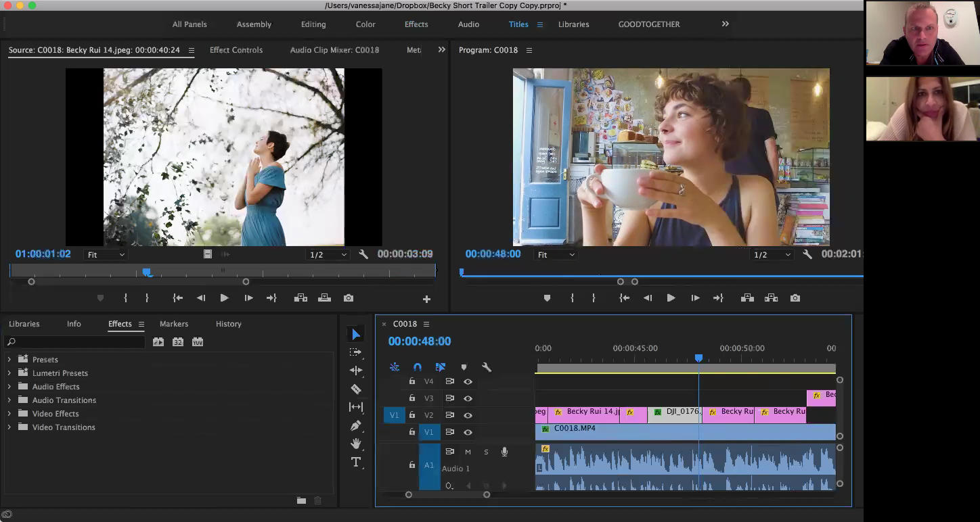Expand the Video Effects folder
Screen dimensions: 980x522
(x=9, y=414)
